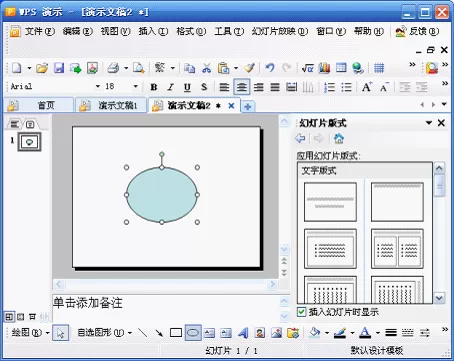Select the ellipse shape tool
The width and height of the screenshot is (454, 361).
[x=193, y=333]
